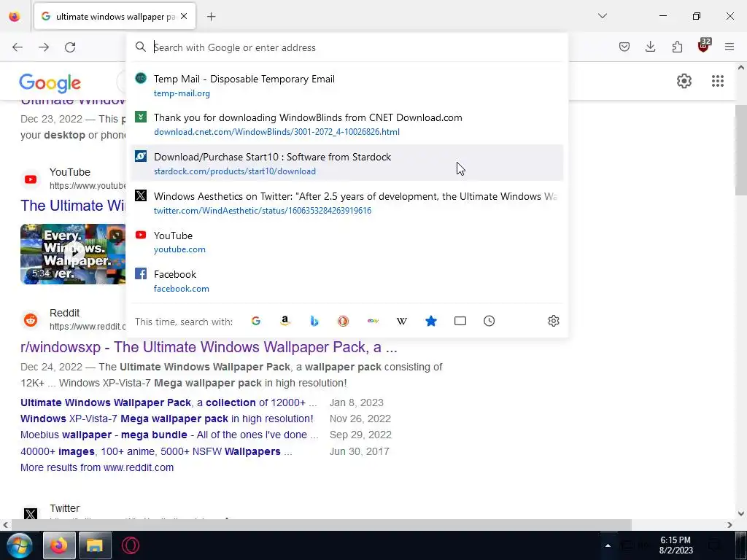Viewport: 747px width, 560px height.
Task: Search bookmarks with the star icon
Action: [430, 321]
